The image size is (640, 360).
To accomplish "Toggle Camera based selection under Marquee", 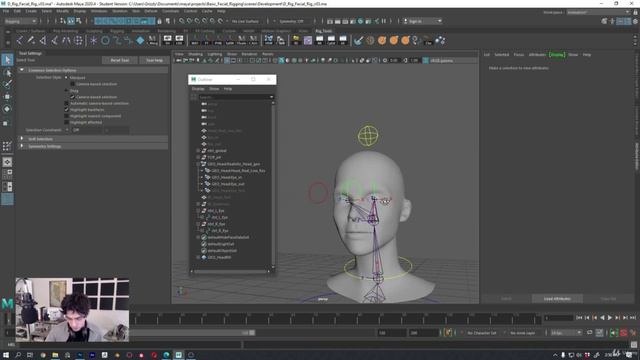I will pyautogui.click(x=72, y=84).
